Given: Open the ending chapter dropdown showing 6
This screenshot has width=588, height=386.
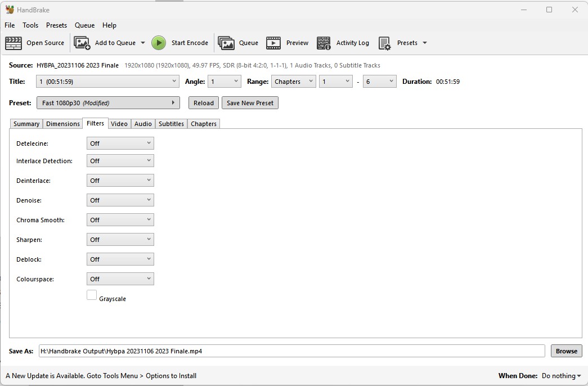Looking at the screenshot, I should (x=379, y=82).
